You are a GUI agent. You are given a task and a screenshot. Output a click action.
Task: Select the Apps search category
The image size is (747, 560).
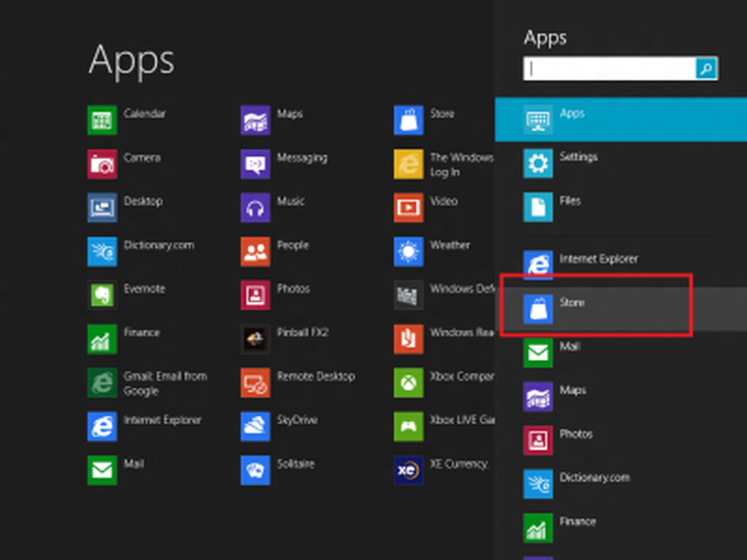click(621, 119)
